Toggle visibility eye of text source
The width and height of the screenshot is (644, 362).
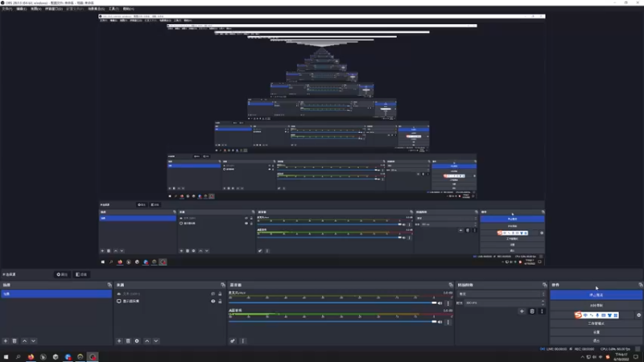(213, 294)
